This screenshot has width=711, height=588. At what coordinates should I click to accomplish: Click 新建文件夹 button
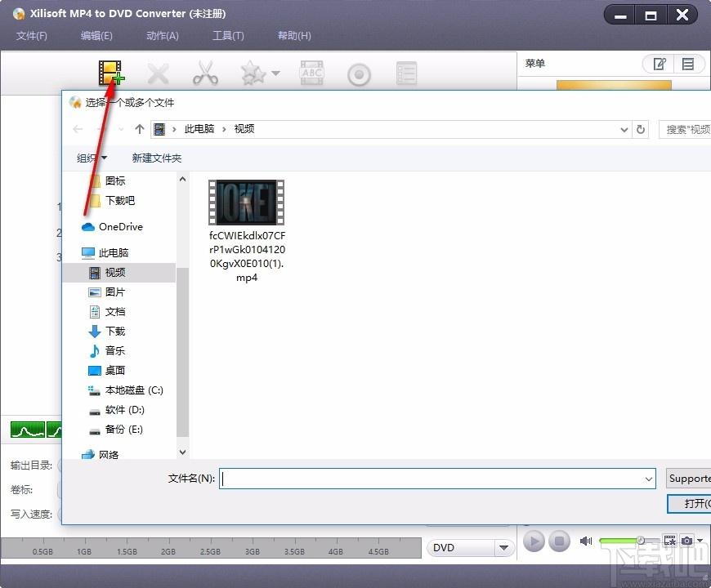156,158
